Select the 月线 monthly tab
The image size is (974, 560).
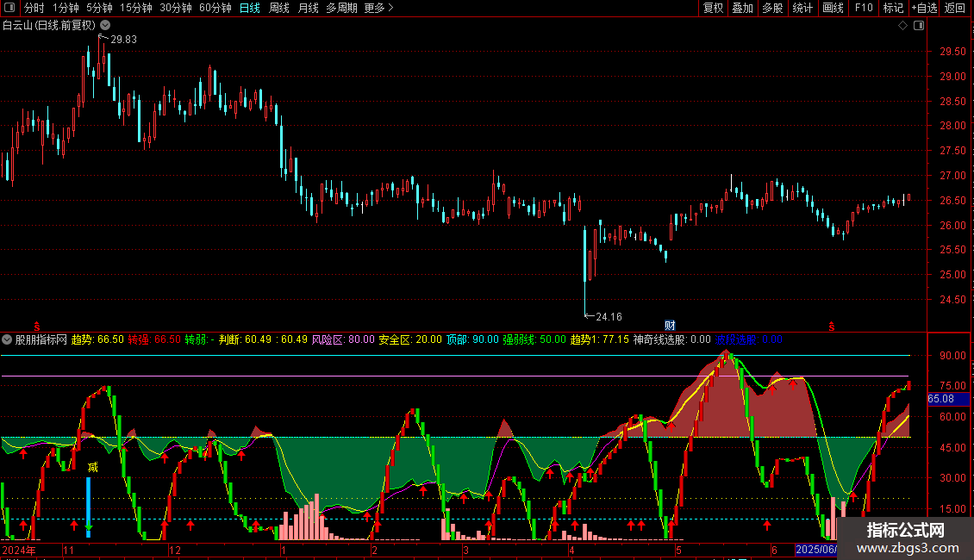(x=308, y=8)
